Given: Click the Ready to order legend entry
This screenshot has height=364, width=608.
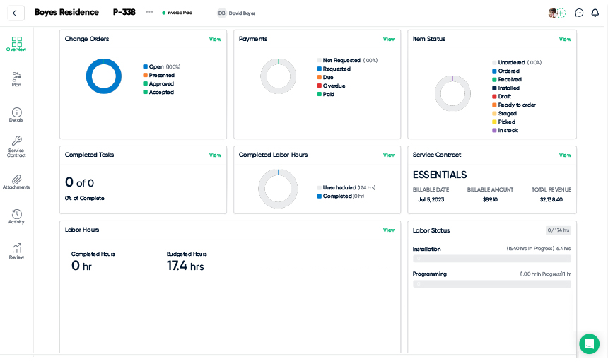Looking at the screenshot, I should tap(514, 105).
